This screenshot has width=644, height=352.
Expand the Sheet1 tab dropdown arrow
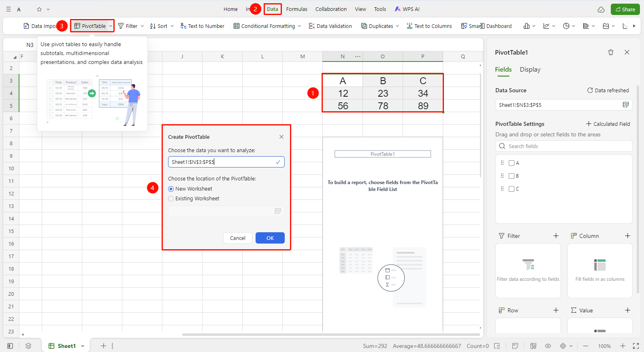click(83, 346)
